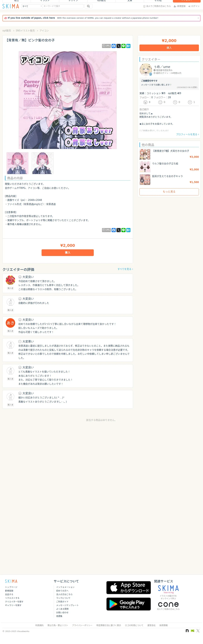Image resolution: width=203 pixels, height=644 pixels.
Task: Share on X via bottom icon
Action: pyautogui.click(x=119, y=230)
